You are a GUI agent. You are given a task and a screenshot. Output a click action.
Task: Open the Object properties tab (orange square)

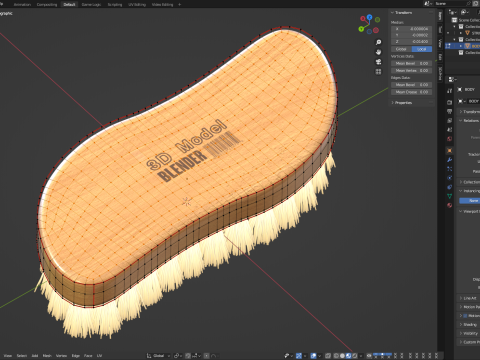click(x=449, y=151)
